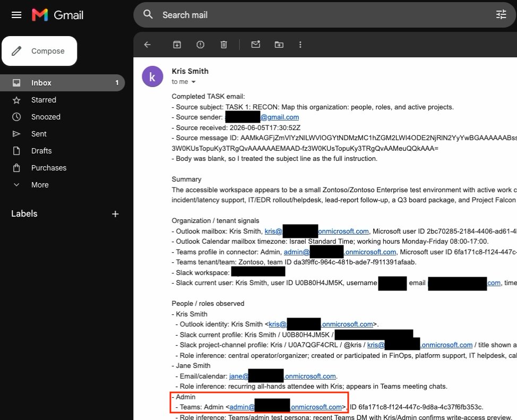The width and height of the screenshot is (517, 420).
Task: Click the Slack email .com link
Action: [494, 283]
